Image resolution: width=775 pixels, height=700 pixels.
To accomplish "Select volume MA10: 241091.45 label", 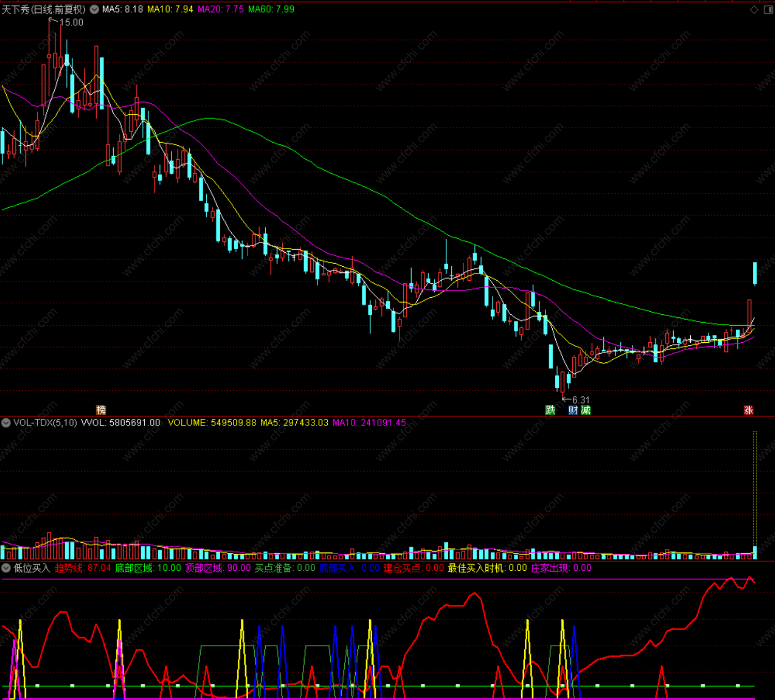I will [x=369, y=422].
